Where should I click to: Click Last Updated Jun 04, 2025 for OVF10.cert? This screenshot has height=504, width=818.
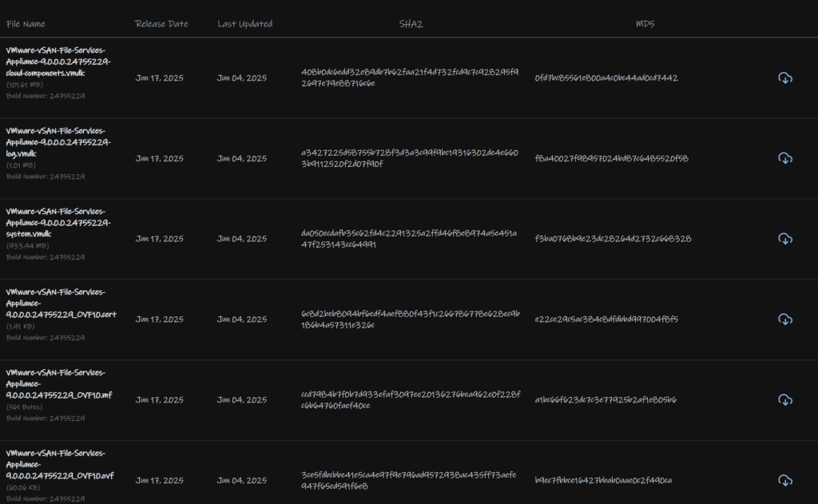pos(242,319)
